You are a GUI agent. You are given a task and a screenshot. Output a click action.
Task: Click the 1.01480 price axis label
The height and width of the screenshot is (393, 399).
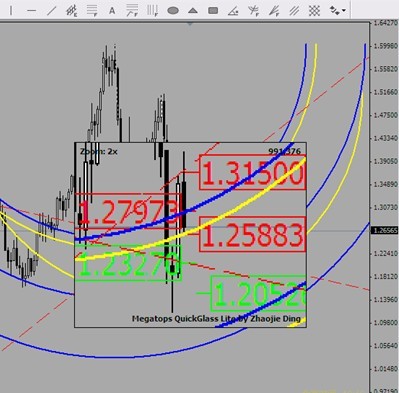click(386, 369)
